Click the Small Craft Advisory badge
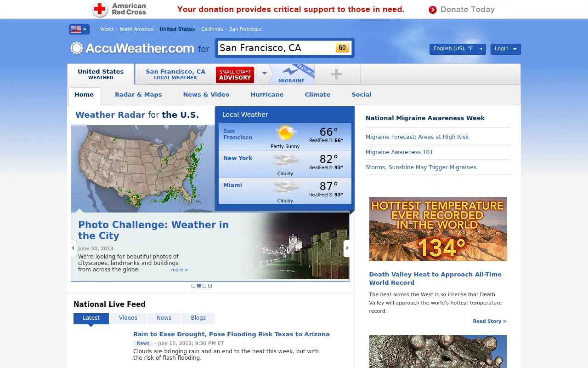588x368 pixels. tap(235, 75)
